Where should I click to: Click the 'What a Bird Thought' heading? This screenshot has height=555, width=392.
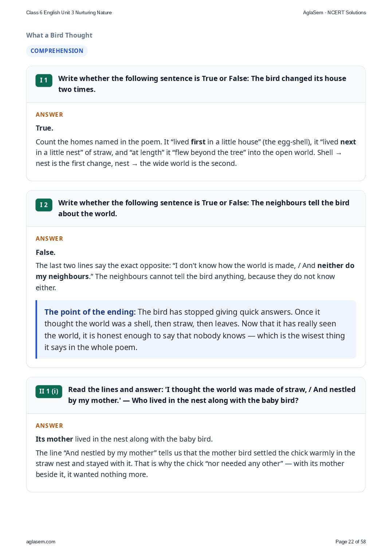click(x=59, y=35)
